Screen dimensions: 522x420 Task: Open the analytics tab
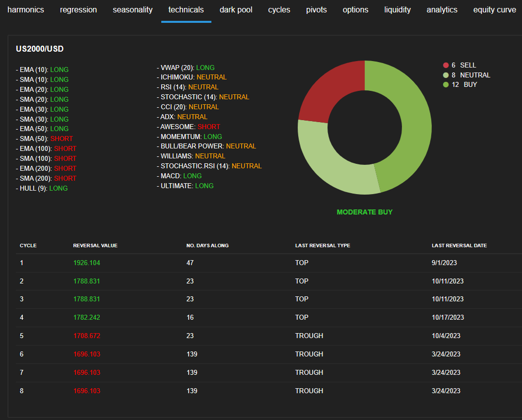point(442,10)
